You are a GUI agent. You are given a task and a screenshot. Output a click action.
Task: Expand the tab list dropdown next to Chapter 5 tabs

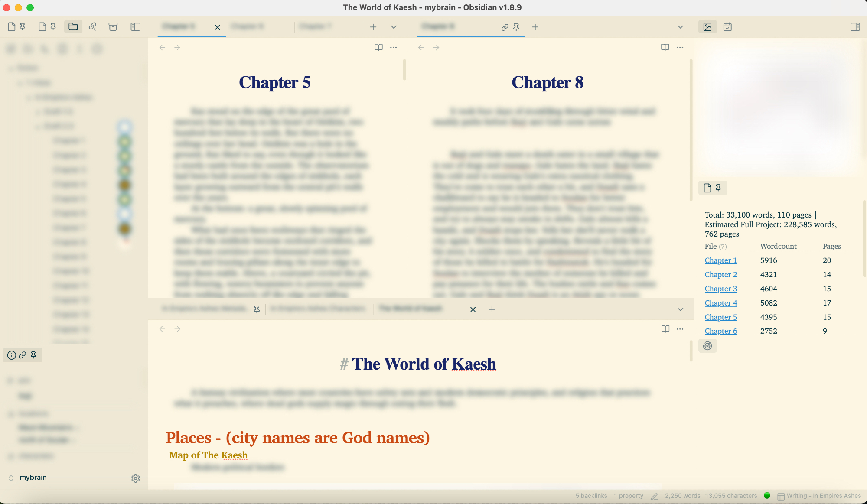394,27
